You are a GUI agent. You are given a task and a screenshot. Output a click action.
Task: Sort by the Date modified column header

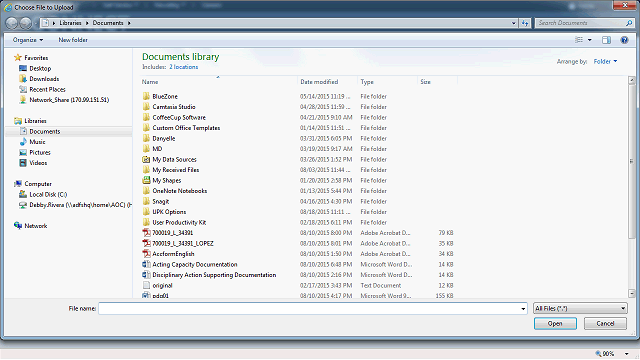click(x=327, y=82)
